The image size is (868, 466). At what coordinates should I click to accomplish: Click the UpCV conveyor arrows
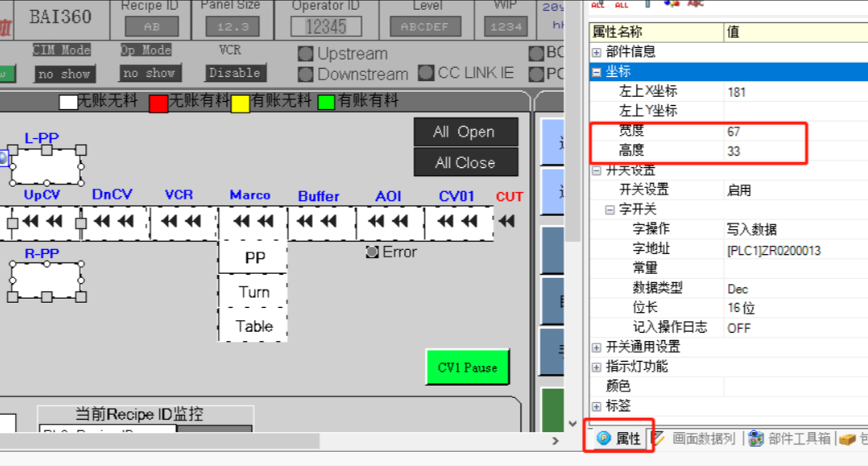pos(42,221)
